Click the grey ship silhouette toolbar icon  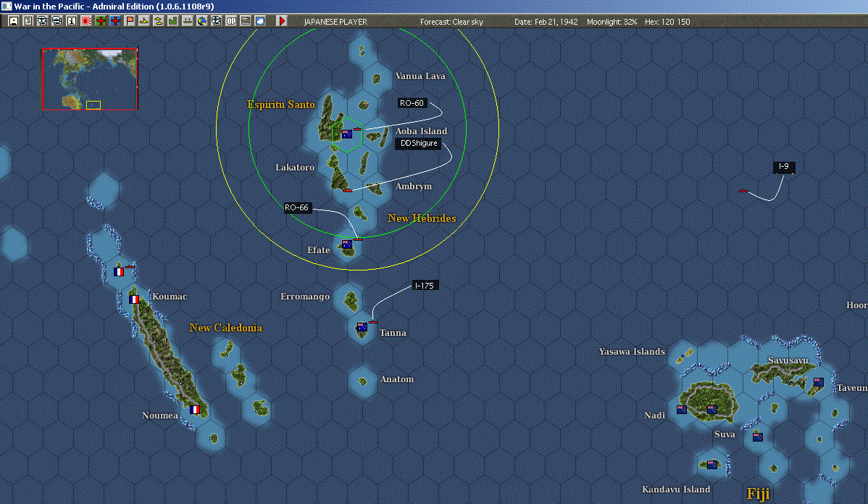coord(187,21)
